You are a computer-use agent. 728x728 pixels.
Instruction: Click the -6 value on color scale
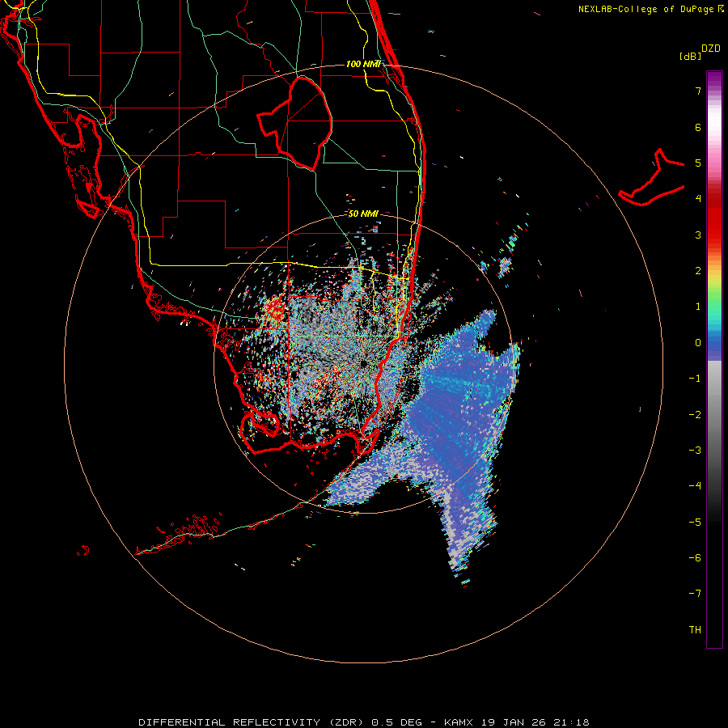pos(695,558)
